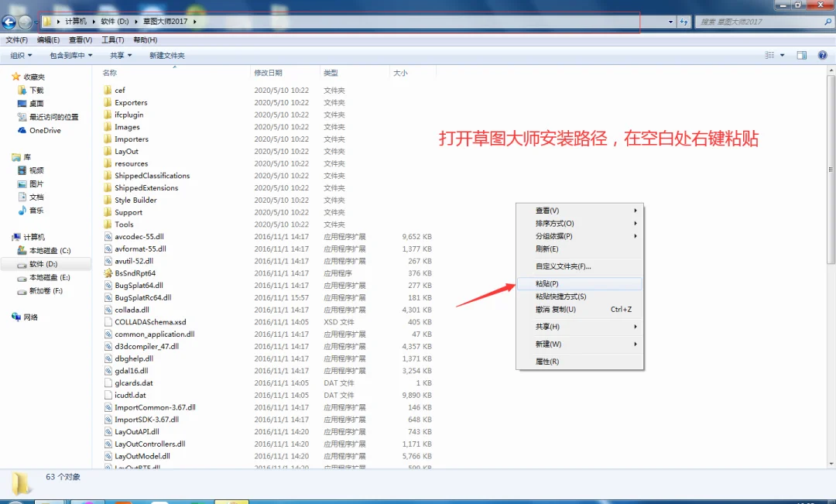836x504 pixels.
Task: Expand 排序方式(O) submenu in context menu
Action: click(x=580, y=224)
